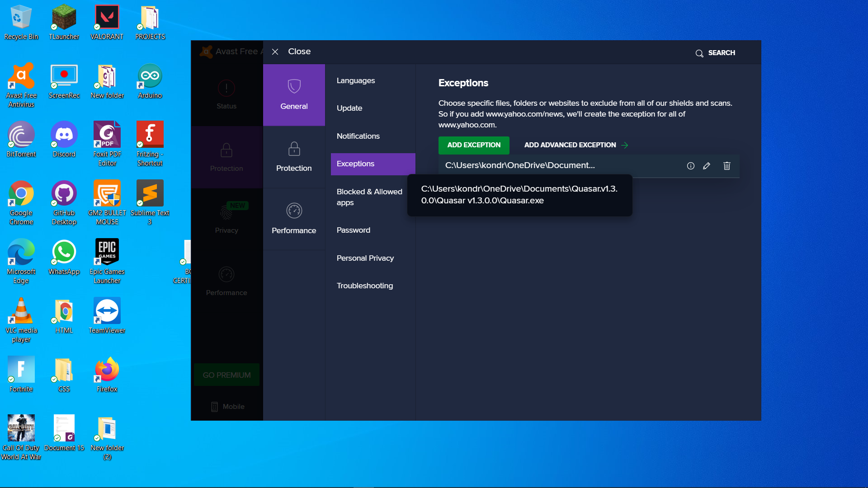Open the Languages settings page

pos(355,80)
